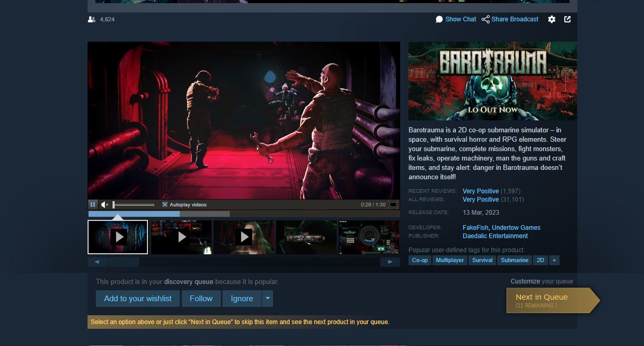This screenshot has height=346, width=644.
Task: Ignore this product in your queue
Action: click(x=241, y=299)
